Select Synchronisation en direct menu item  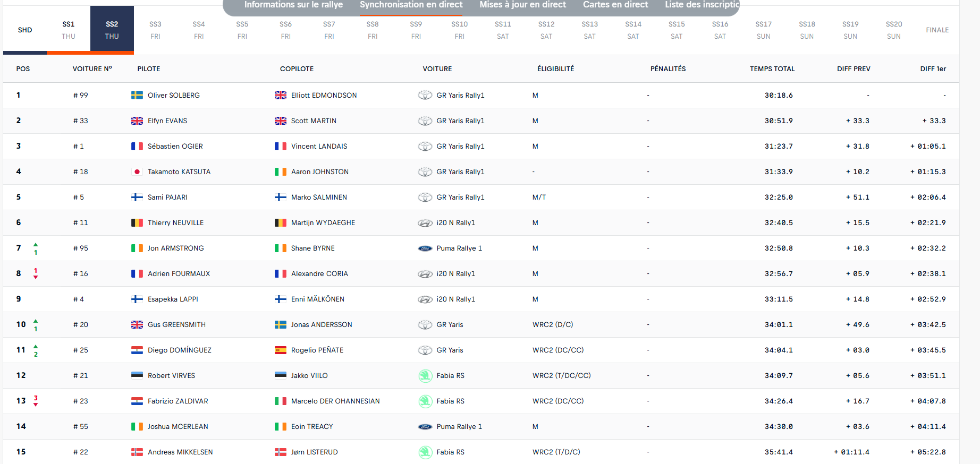click(411, 5)
